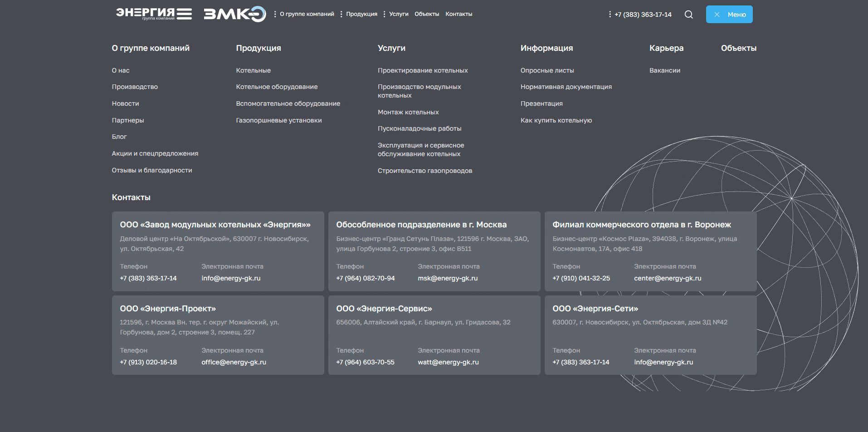Call the Voronezh number +7 (910) 041-32-25
The width and height of the screenshot is (868, 432).
pyautogui.click(x=581, y=278)
